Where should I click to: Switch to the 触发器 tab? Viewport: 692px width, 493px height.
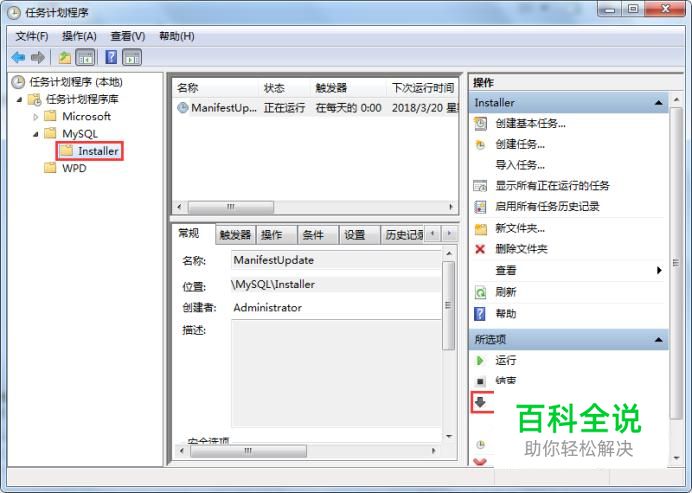235,235
